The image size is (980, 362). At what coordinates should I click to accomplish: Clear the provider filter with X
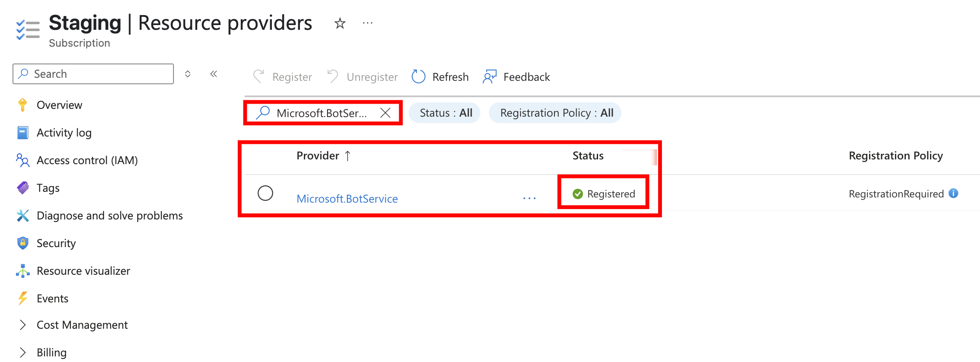pyautogui.click(x=385, y=113)
